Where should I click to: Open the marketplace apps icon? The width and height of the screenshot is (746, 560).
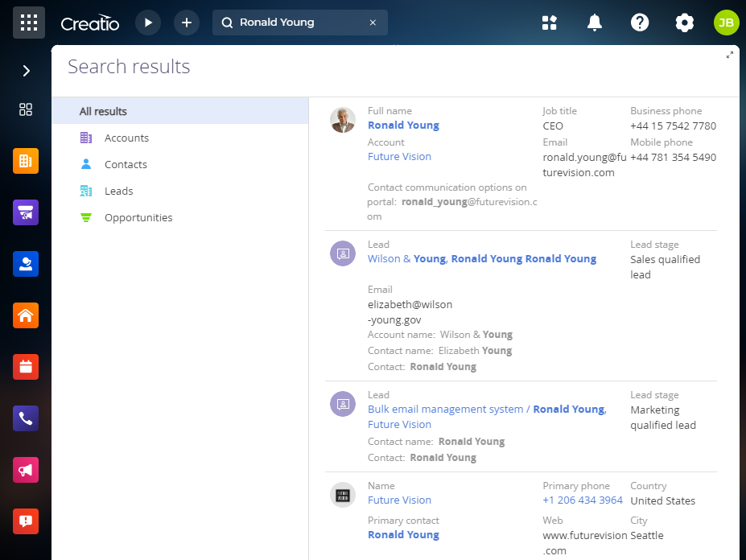549,23
